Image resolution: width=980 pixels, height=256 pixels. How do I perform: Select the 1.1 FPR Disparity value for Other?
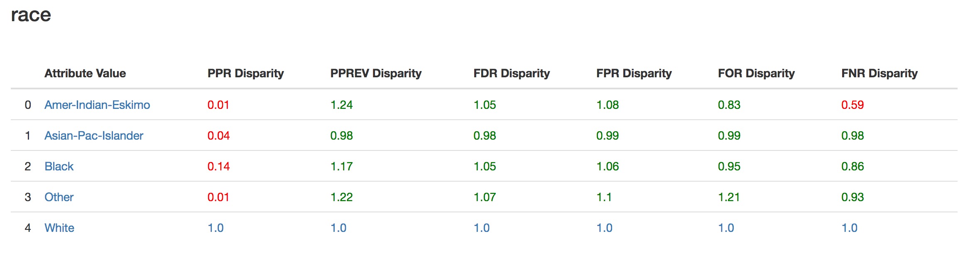click(x=604, y=197)
